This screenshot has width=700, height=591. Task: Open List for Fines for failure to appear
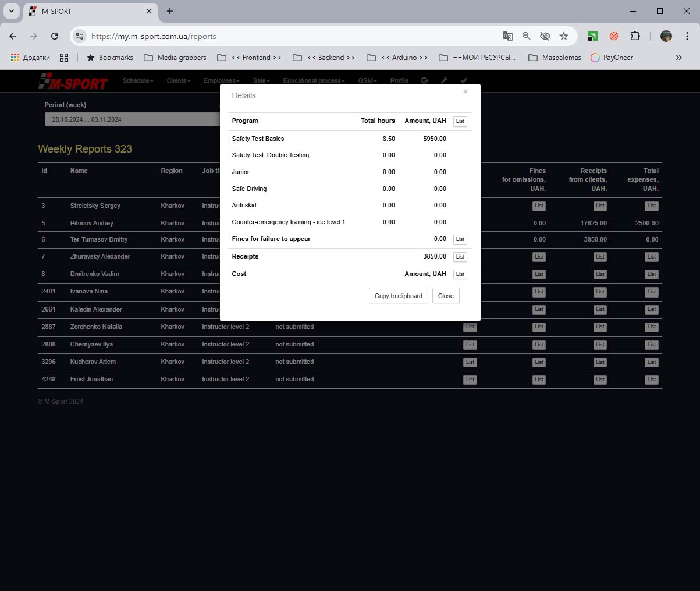(460, 239)
